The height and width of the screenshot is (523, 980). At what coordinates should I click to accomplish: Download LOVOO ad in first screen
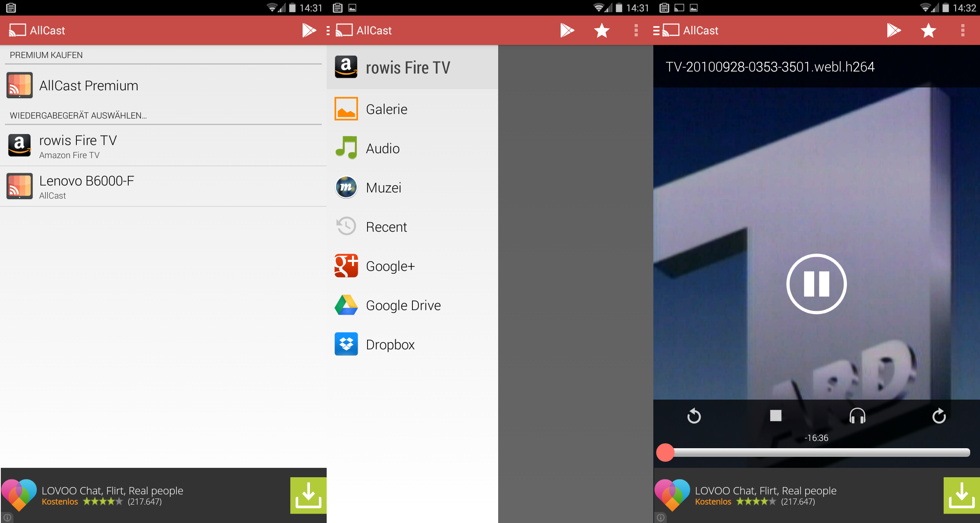click(x=308, y=495)
